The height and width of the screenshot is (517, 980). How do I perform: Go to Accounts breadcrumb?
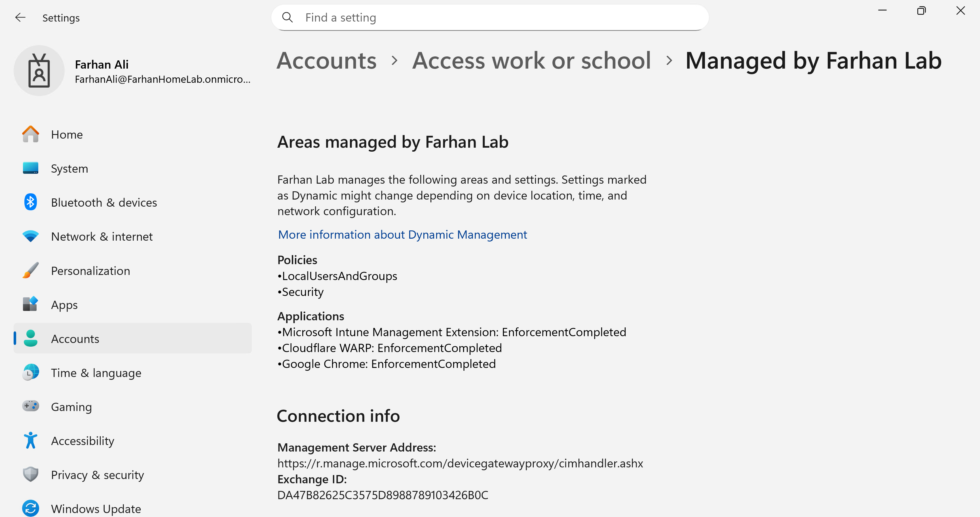(x=326, y=61)
